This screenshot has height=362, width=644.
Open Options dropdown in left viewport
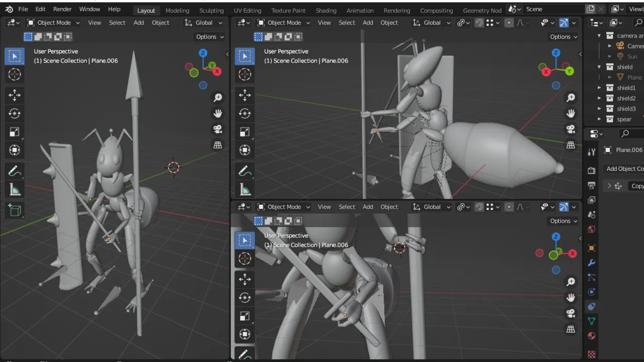click(210, 37)
